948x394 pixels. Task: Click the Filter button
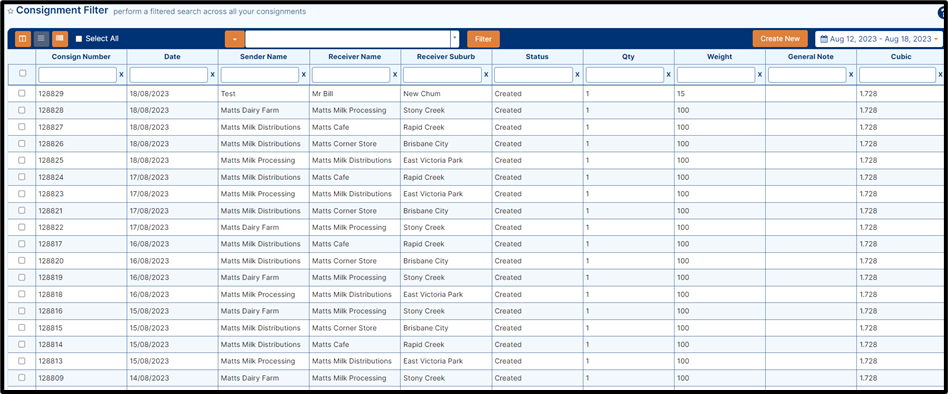(483, 39)
